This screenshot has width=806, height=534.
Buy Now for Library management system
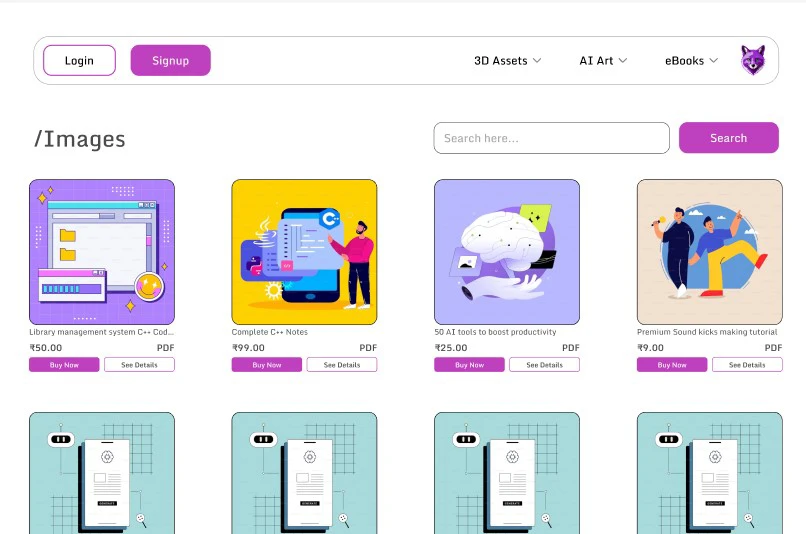64,364
